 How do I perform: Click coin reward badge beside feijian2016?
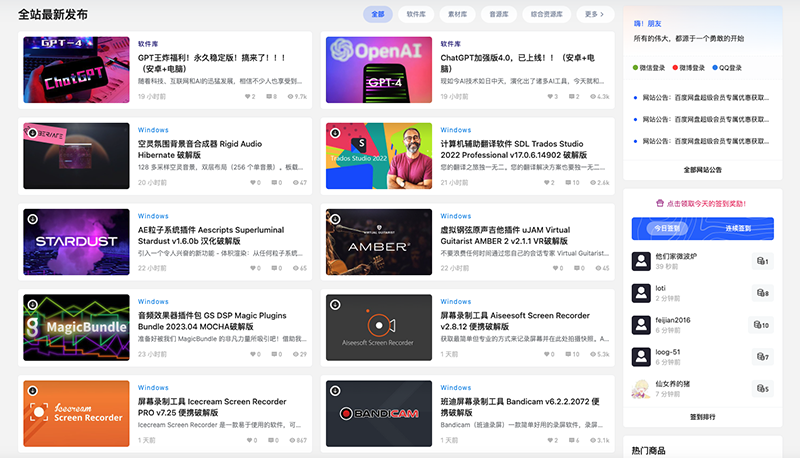click(761, 325)
